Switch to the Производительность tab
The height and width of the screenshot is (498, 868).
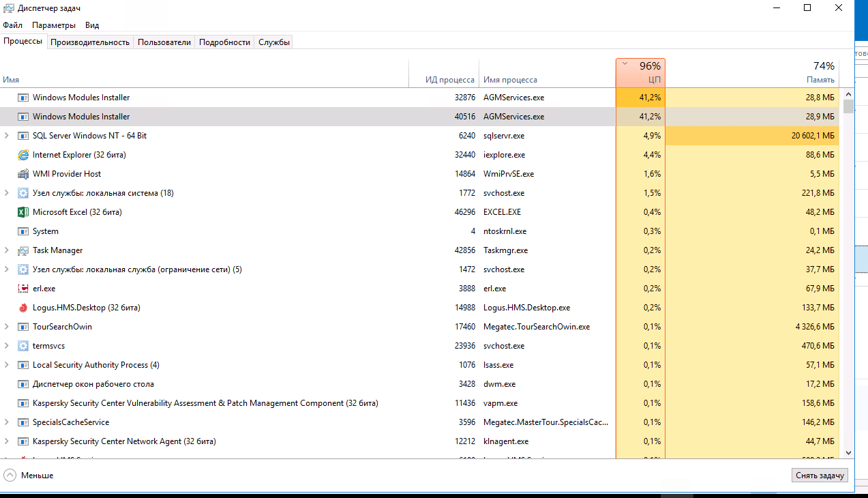[90, 42]
